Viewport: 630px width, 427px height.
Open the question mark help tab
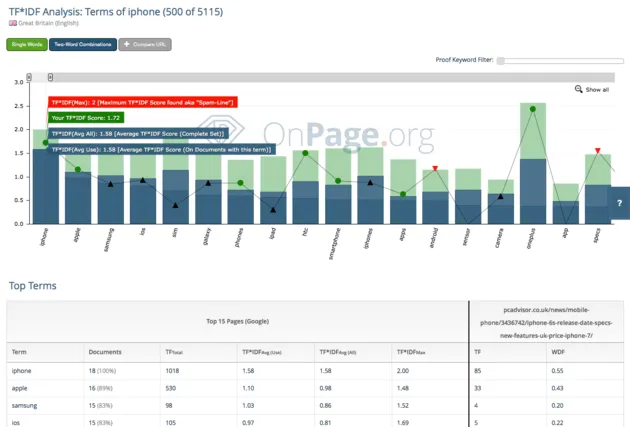(619, 203)
